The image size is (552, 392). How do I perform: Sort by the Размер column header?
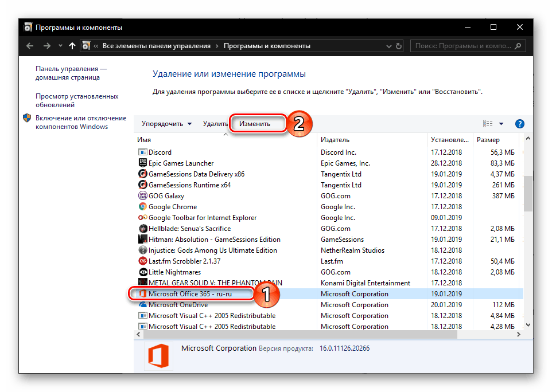496,140
